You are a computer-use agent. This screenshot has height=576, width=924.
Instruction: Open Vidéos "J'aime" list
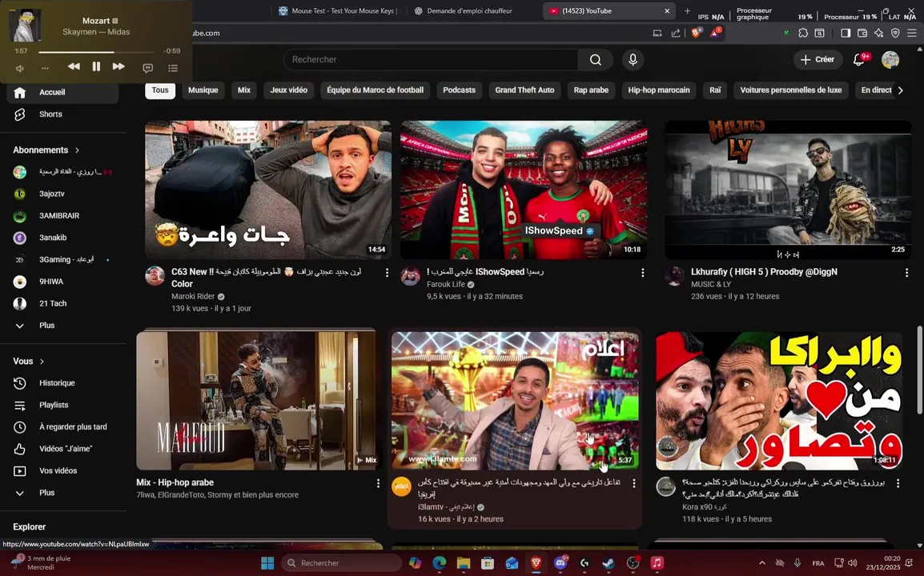[63, 449]
